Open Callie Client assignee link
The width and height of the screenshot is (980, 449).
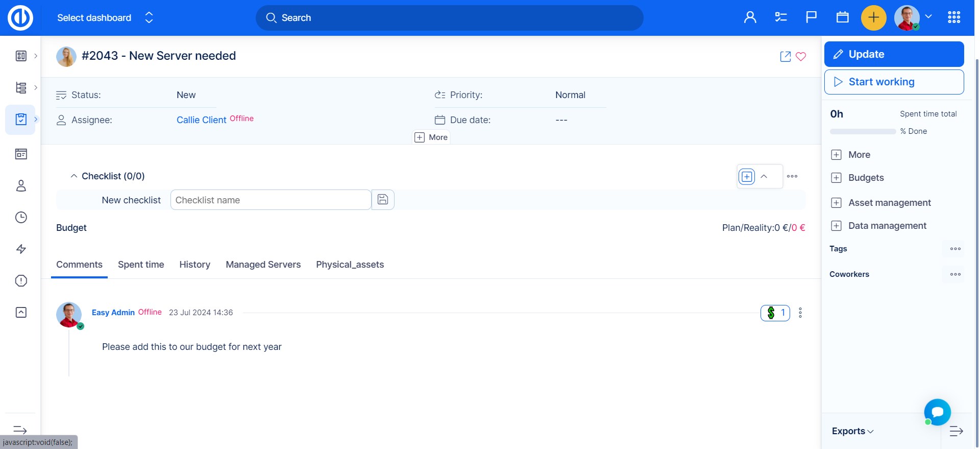click(x=201, y=120)
